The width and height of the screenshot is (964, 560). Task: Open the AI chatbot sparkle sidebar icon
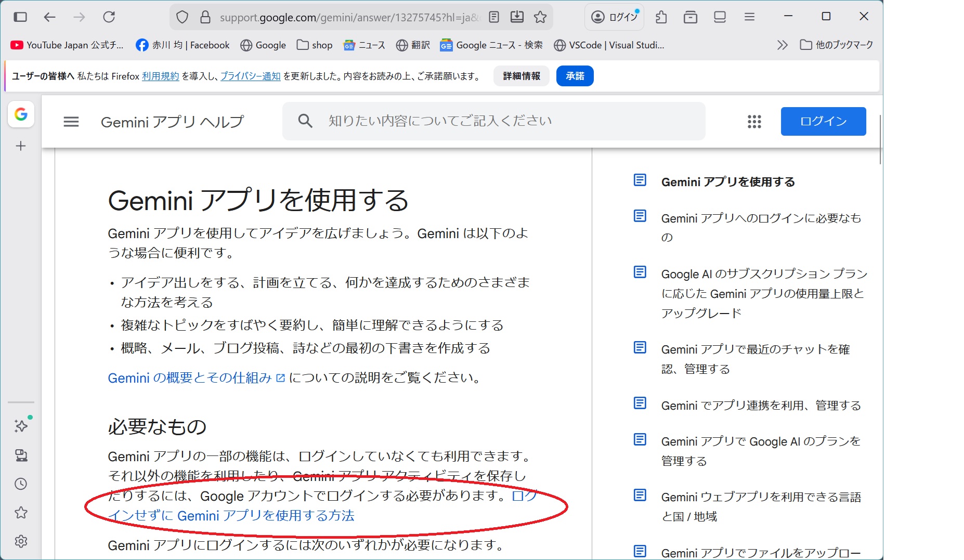point(21,426)
